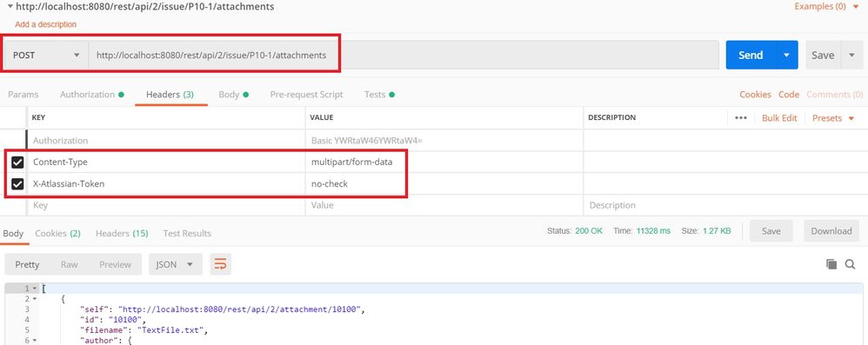Screen dimensions: 868x345
Task: Click the Bulk Edit link
Action: 779,118
